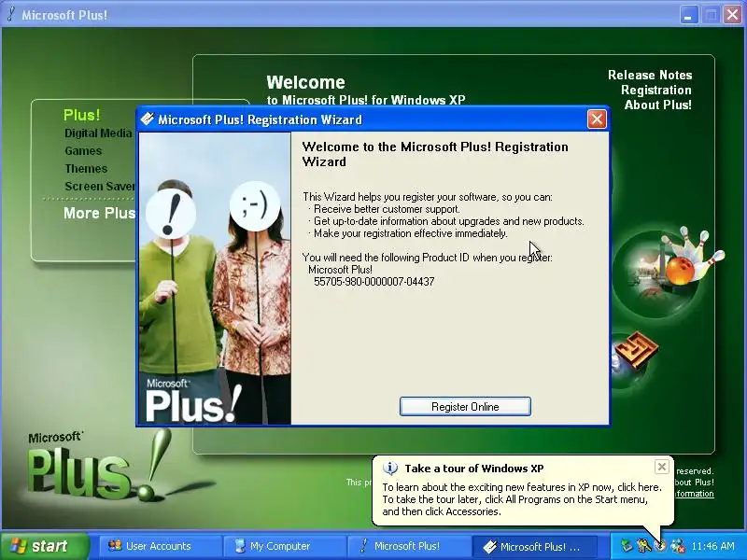
Task: Select Digital Media in Plus! menu
Action: (98, 133)
